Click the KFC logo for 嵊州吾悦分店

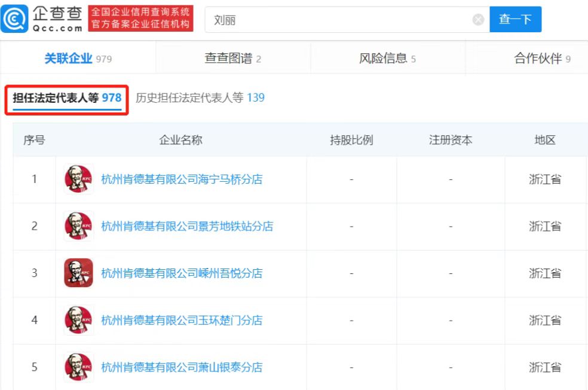tap(78, 273)
